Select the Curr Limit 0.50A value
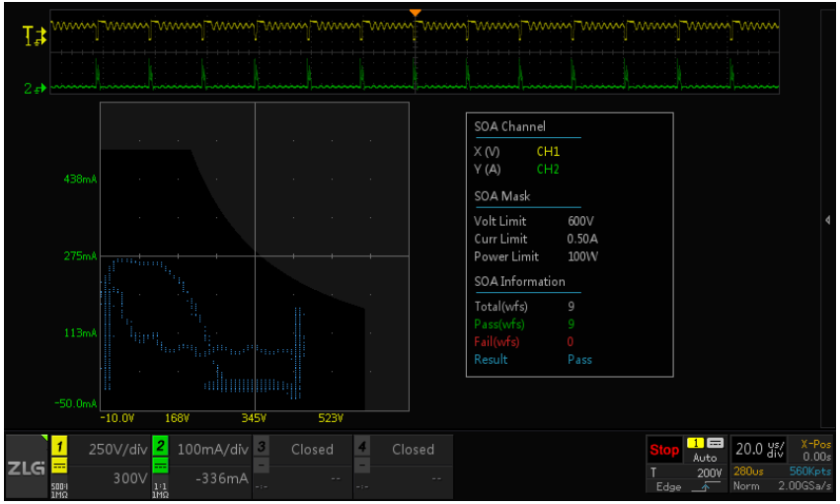The image size is (840, 504). pos(582,239)
